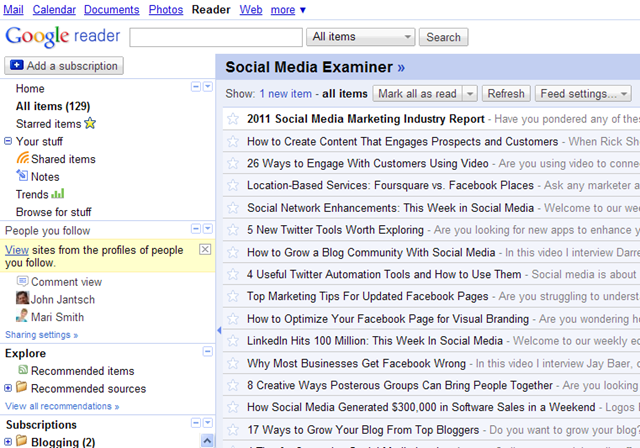Click the subscriptions list scroll-up arrow
This screenshot has height=448, width=640.
point(207,441)
